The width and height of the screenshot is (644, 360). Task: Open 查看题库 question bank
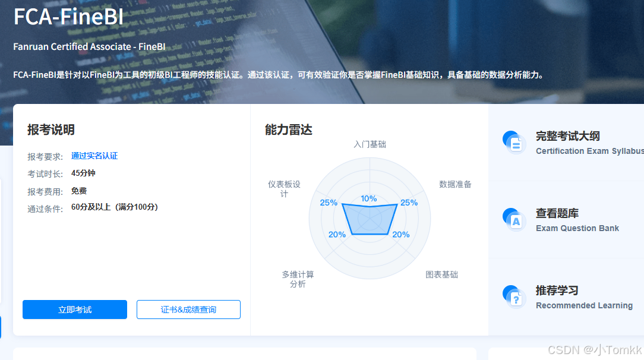coord(557,213)
